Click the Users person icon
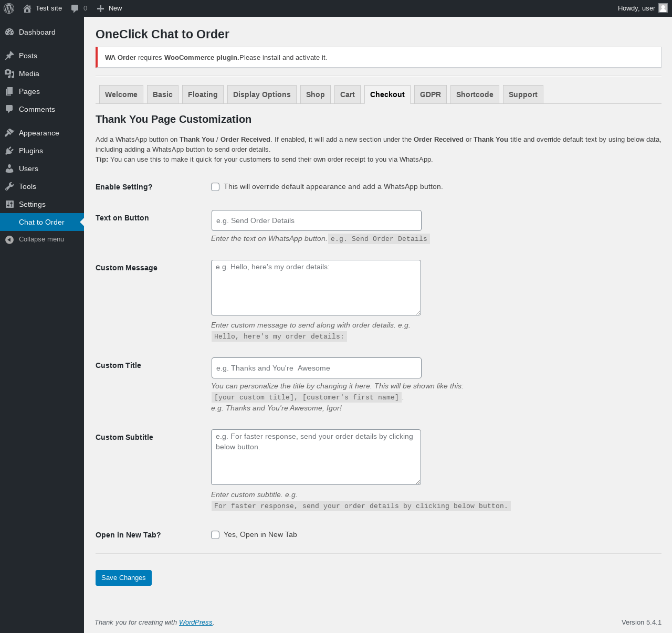 [x=9, y=168]
